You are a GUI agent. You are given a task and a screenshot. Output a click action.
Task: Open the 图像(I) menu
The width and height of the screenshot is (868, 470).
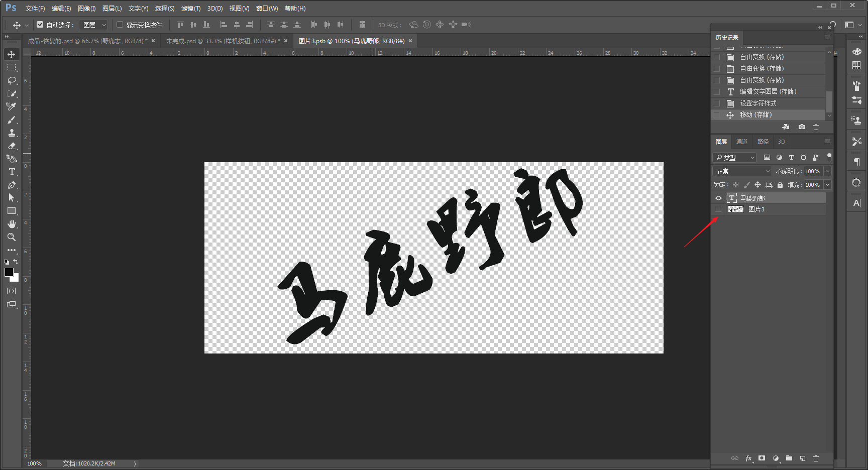click(86, 9)
